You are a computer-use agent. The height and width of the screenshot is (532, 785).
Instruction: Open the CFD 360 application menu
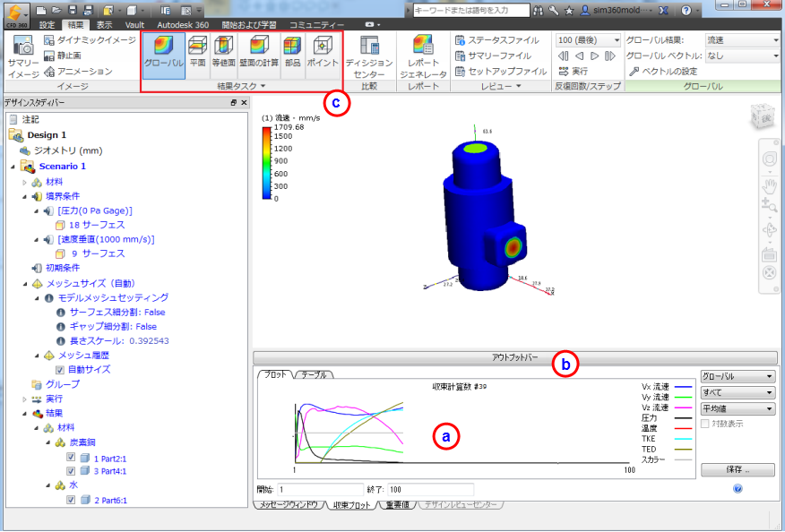16,14
